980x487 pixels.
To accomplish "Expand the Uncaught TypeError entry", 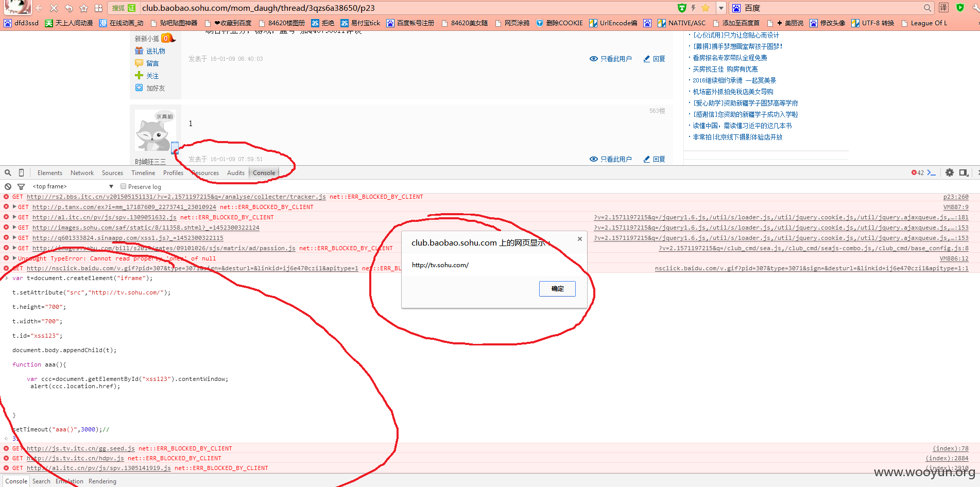I will [x=14, y=258].
